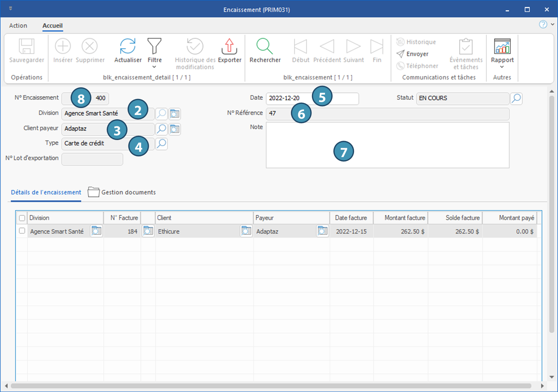The width and height of the screenshot is (558, 392).
Task: Click the Actualiser refresh icon
Action: point(128,46)
